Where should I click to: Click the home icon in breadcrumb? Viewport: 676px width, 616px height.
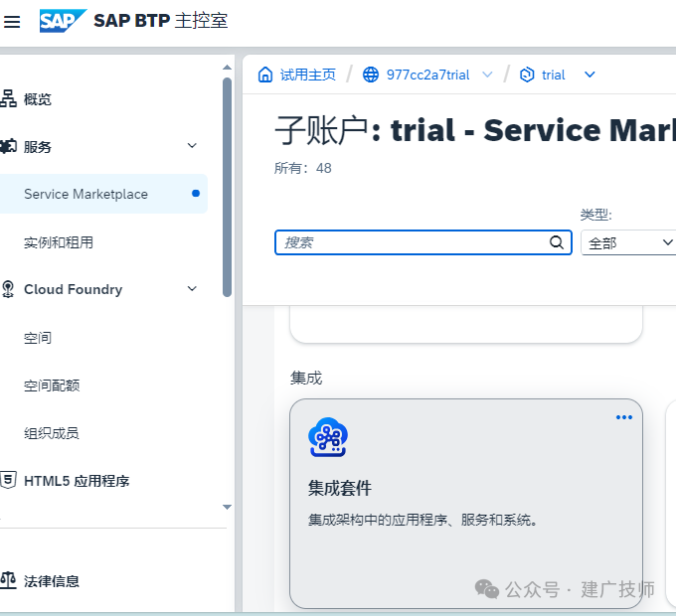coord(265,75)
